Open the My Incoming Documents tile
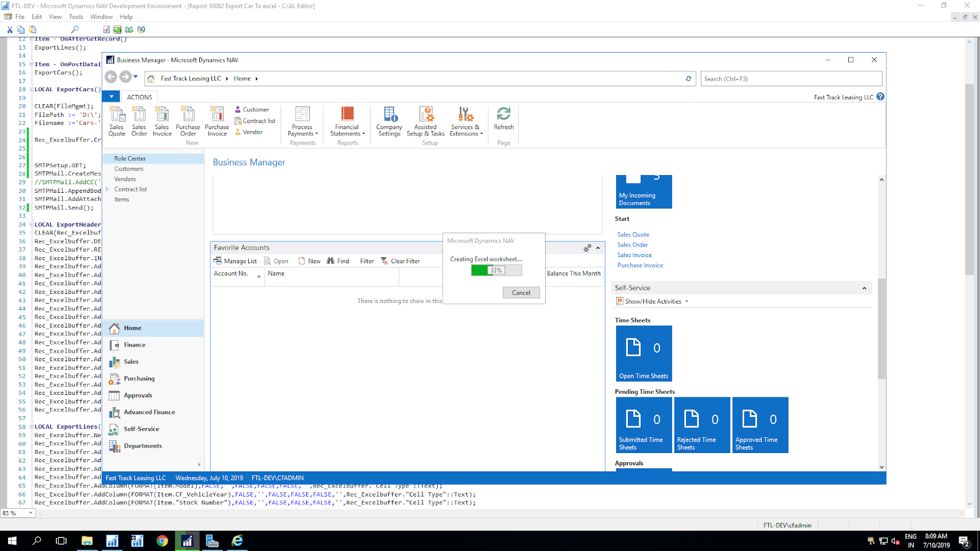This screenshot has width=980, height=551. coord(644,192)
